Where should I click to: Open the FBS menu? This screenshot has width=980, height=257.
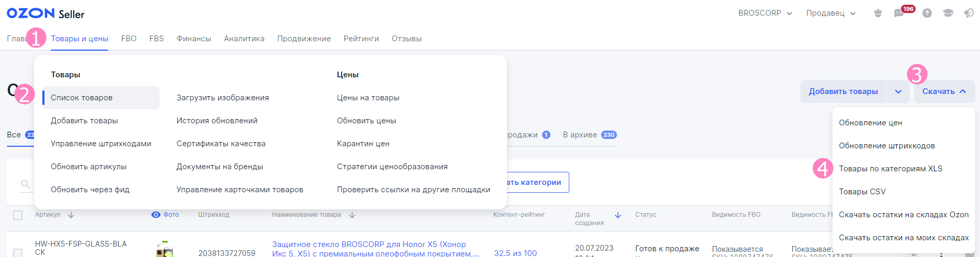pos(156,39)
